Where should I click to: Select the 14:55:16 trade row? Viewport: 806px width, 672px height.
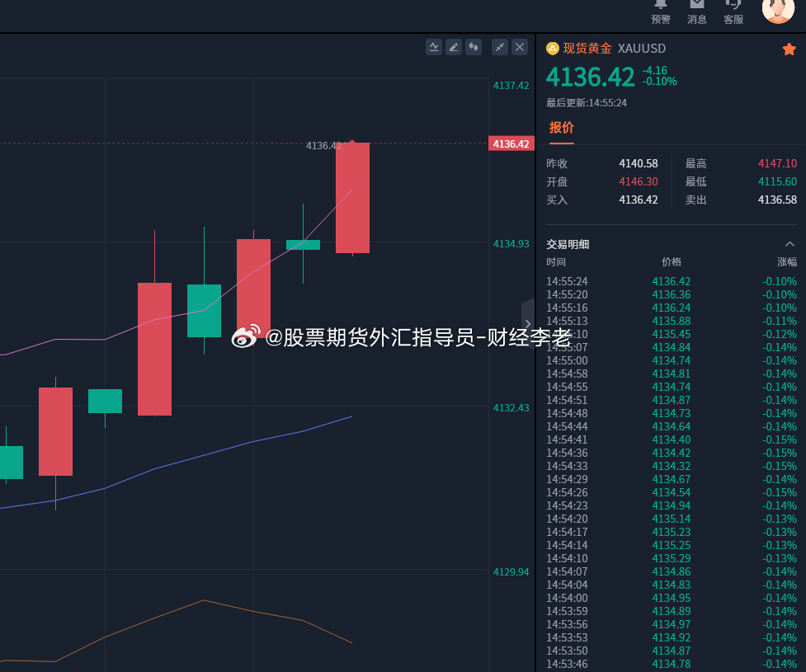pos(672,308)
